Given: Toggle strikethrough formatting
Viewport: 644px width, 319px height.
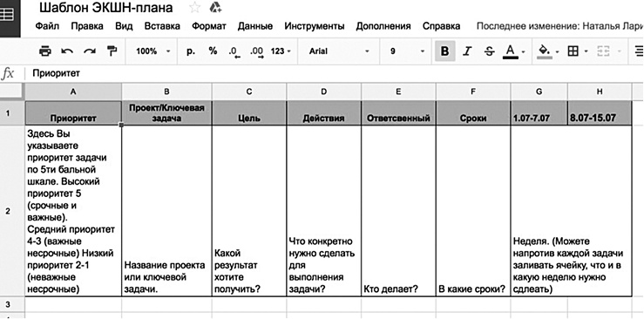Looking at the screenshot, I should (x=489, y=51).
